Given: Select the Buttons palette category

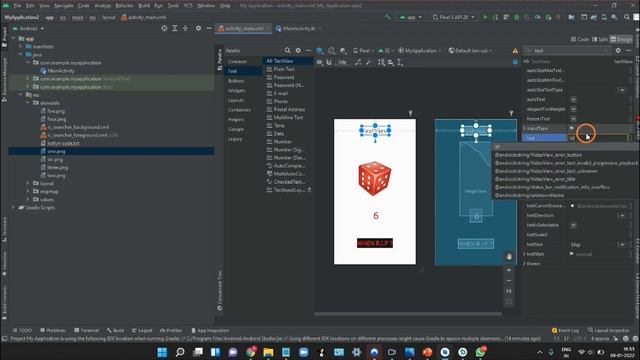Looking at the screenshot, I should point(236,81).
